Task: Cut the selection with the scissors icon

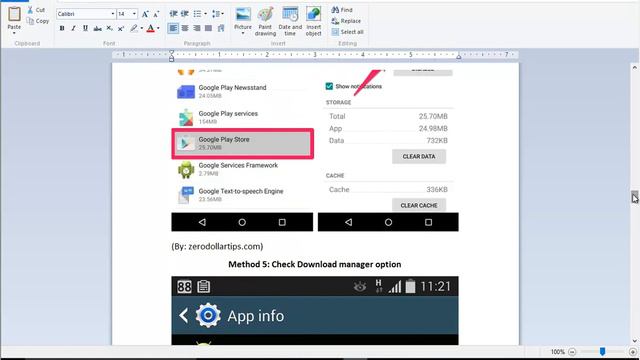Action: pyautogui.click(x=30, y=10)
